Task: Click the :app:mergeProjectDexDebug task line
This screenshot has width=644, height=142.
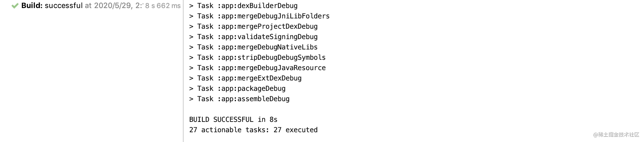Action: coord(253,26)
